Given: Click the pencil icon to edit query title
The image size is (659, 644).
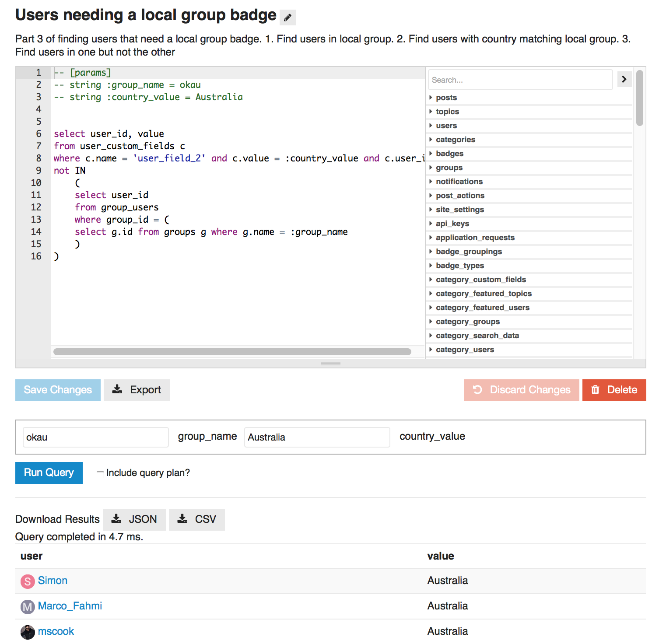Looking at the screenshot, I should click(x=287, y=17).
